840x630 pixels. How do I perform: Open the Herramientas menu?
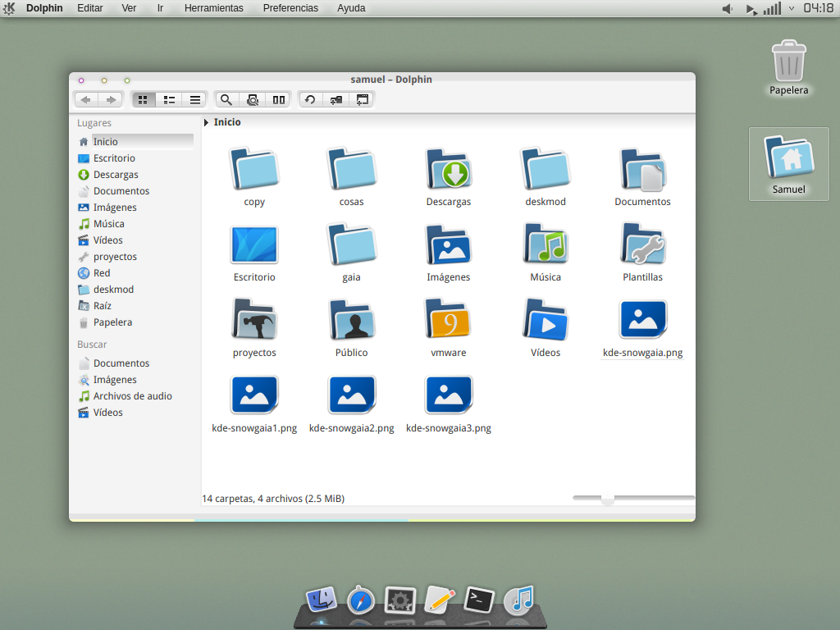click(x=214, y=8)
